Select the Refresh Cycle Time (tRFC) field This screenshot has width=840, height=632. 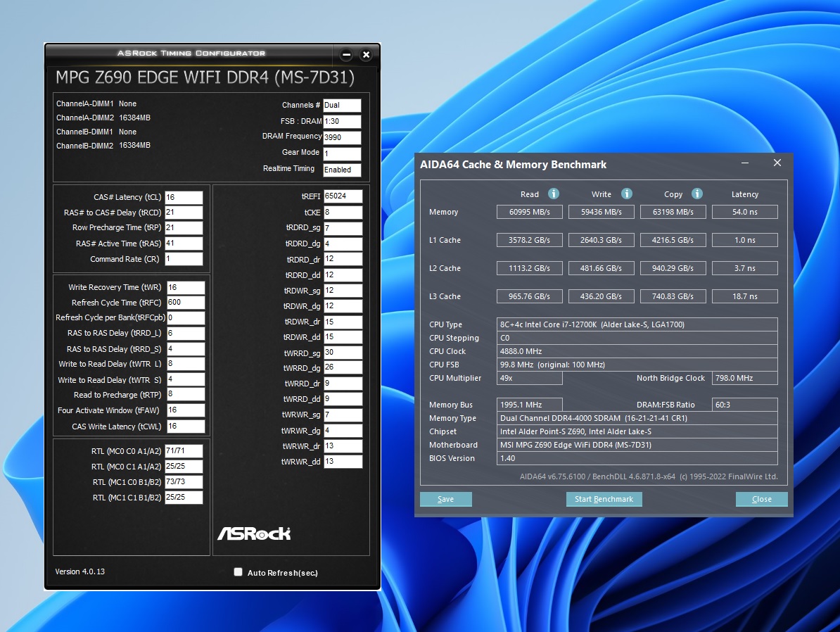click(186, 303)
